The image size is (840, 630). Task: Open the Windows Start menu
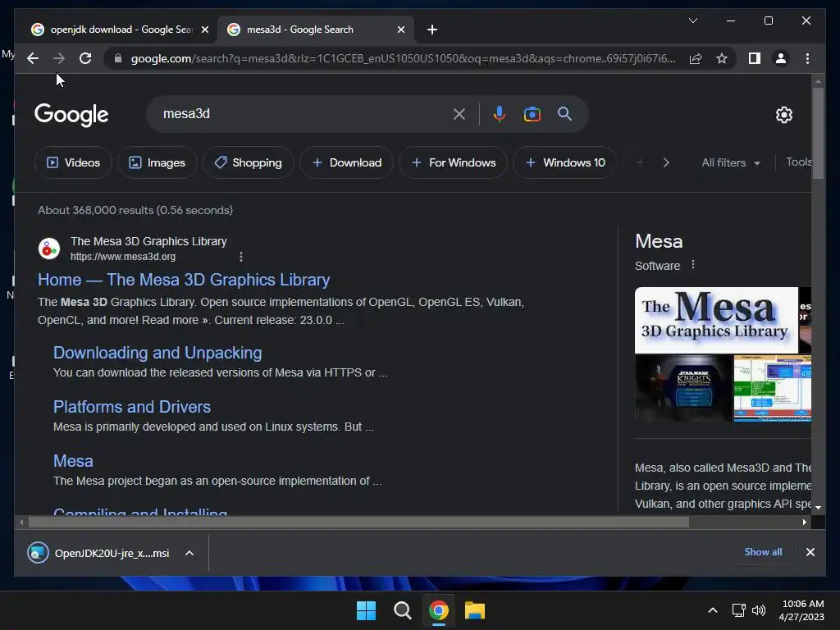tap(367, 610)
